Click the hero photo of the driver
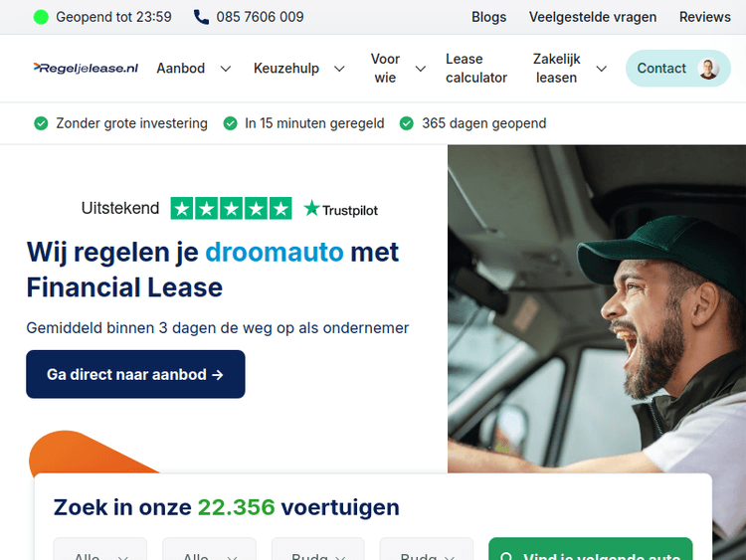Screen dimensions: 746x560 597,309
